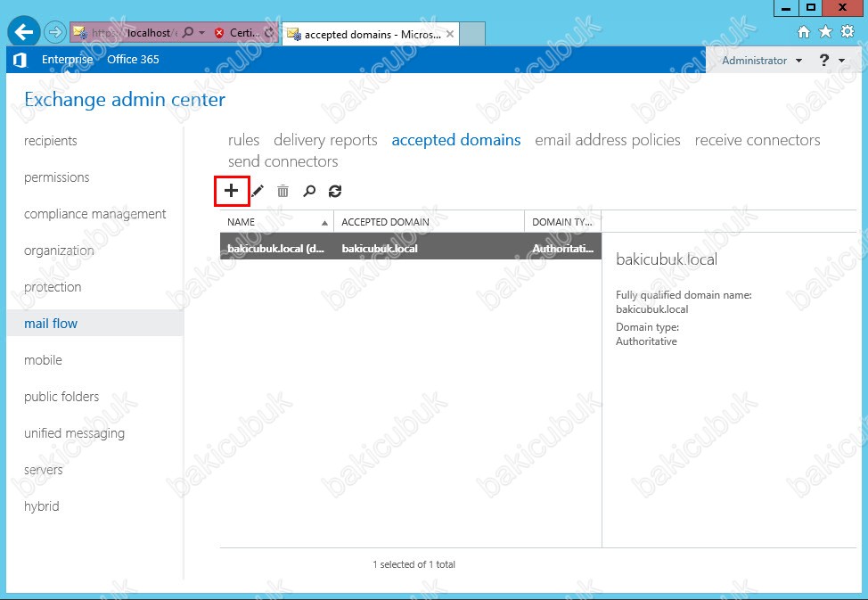Click the ACCEPTED DOMAIN column header
Image resolution: width=868 pixels, height=600 pixels.
(x=429, y=222)
